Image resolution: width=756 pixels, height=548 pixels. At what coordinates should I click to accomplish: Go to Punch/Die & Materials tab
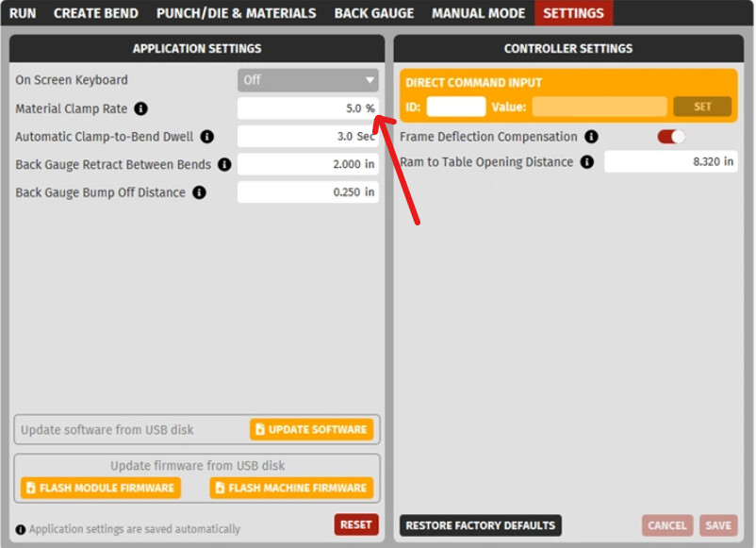click(236, 13)
